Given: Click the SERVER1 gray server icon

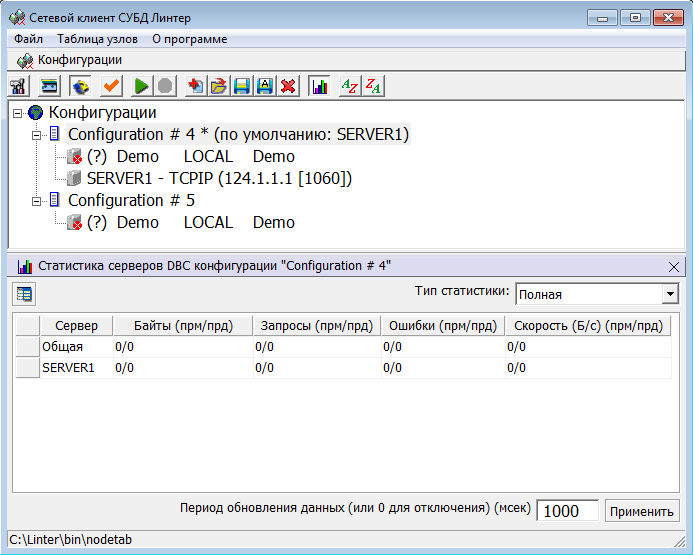Looking at the screenshot, I should pyautogui.click(x=74, y=178).
